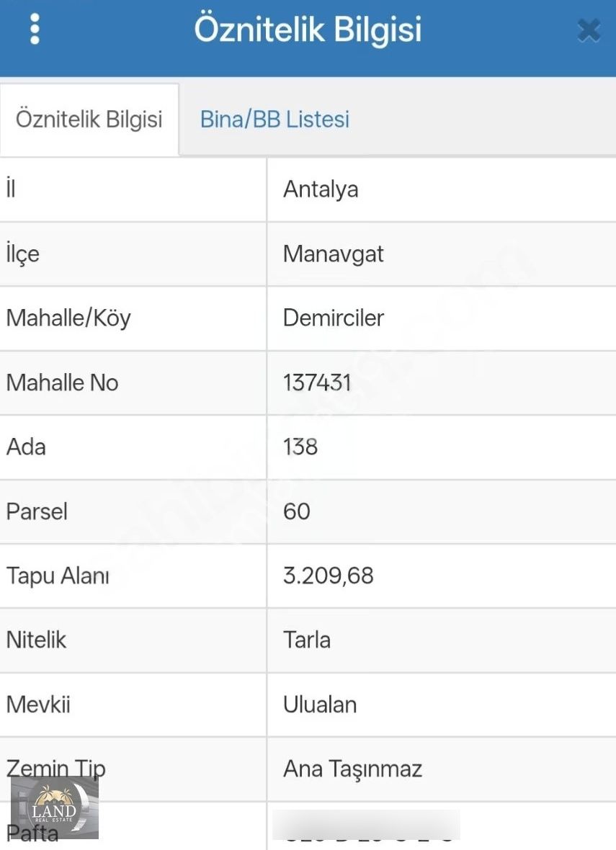Open the three-dot menu icon
This screenshot has width=616, height=850.
click(34, 30)
